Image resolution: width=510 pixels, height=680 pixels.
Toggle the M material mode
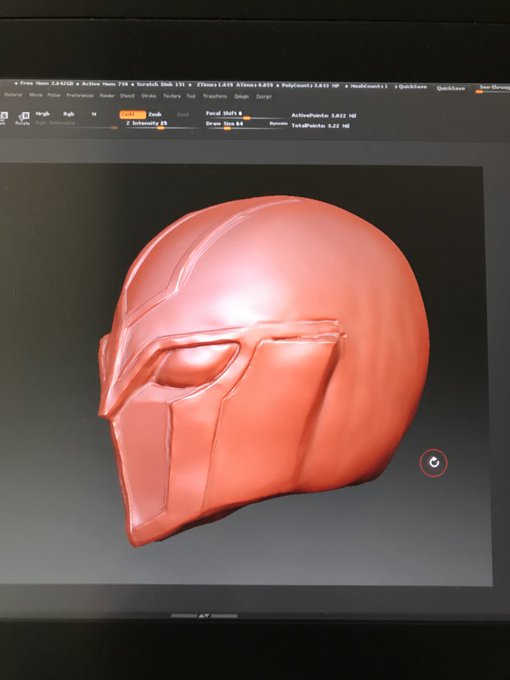tap(94, 114)
